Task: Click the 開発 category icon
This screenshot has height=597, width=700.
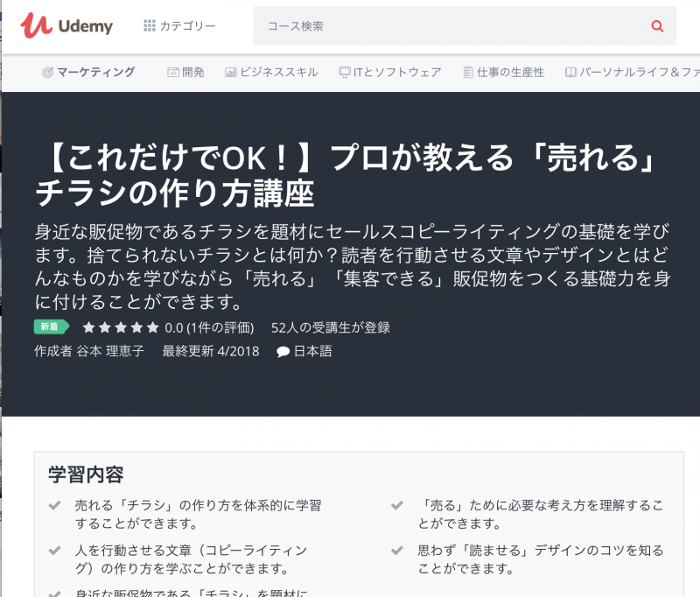Action: [173, 73]
